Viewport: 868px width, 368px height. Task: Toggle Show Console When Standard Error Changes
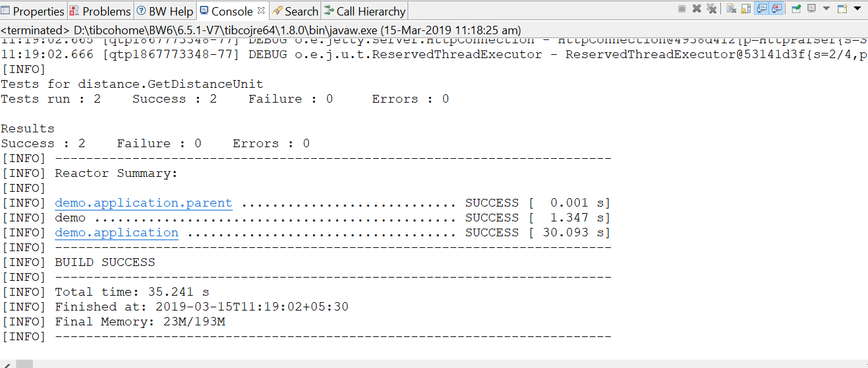coord(776,8)
